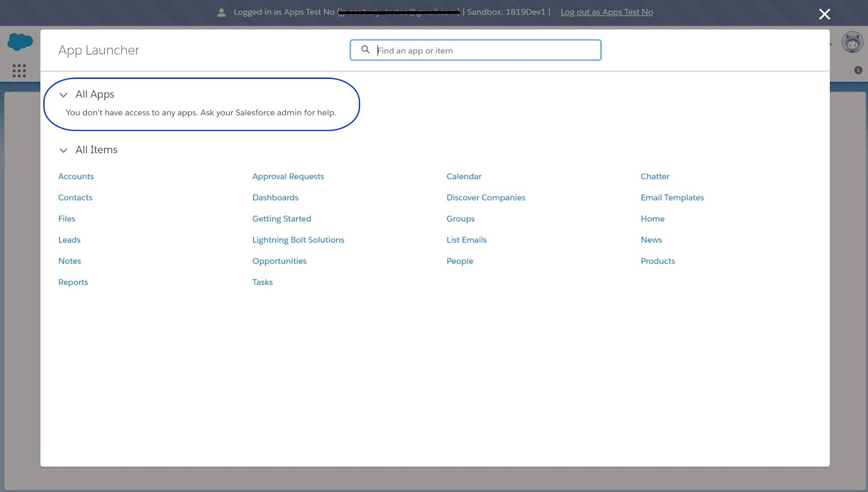
Task: Open Calendar
Action: [464, 176]
